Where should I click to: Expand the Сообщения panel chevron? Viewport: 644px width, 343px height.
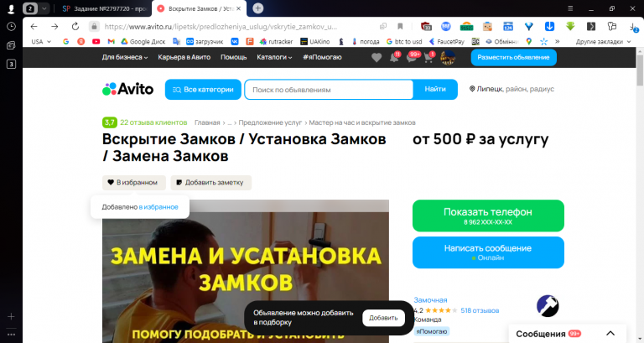[x=610, y=334]
